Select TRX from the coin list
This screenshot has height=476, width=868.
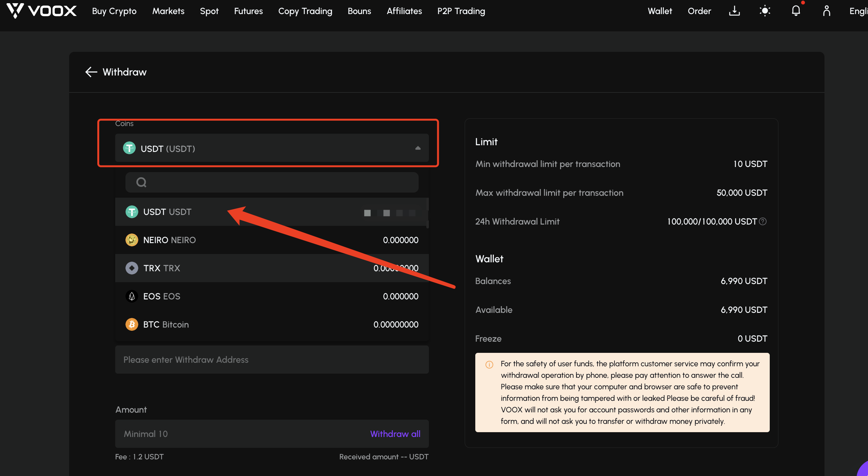point(272,268)
